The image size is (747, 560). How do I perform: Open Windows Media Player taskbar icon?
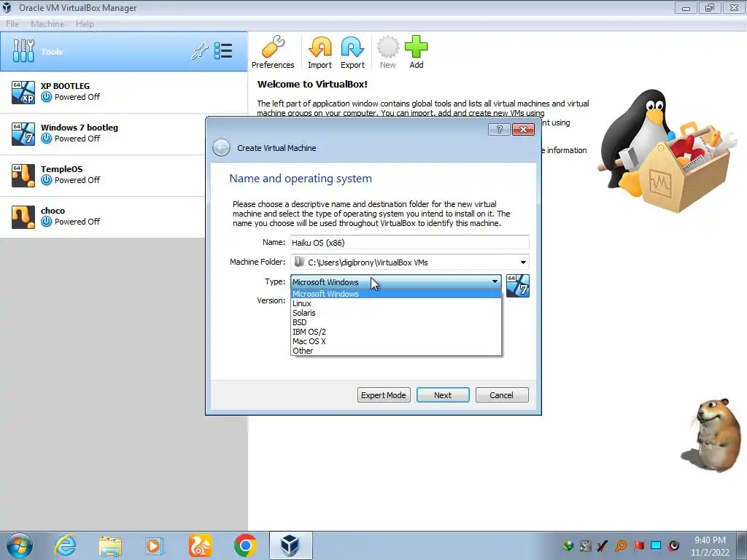click(x=154, y=545)
